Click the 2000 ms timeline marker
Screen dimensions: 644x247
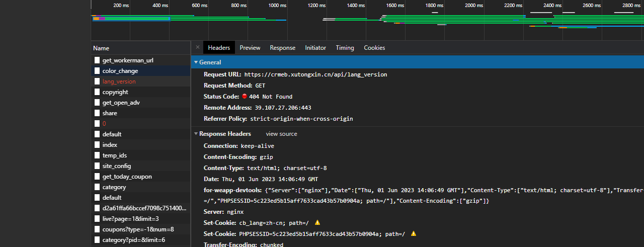click(473, 5)
